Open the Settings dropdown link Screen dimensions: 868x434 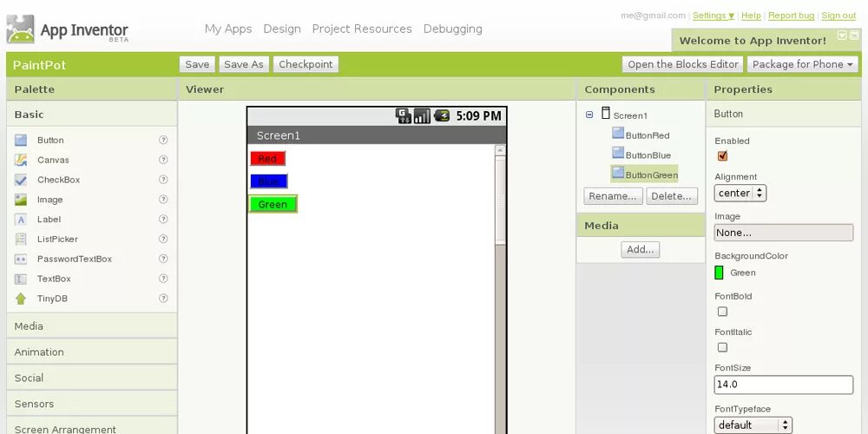pyautogui.click(x=713, y=16)
